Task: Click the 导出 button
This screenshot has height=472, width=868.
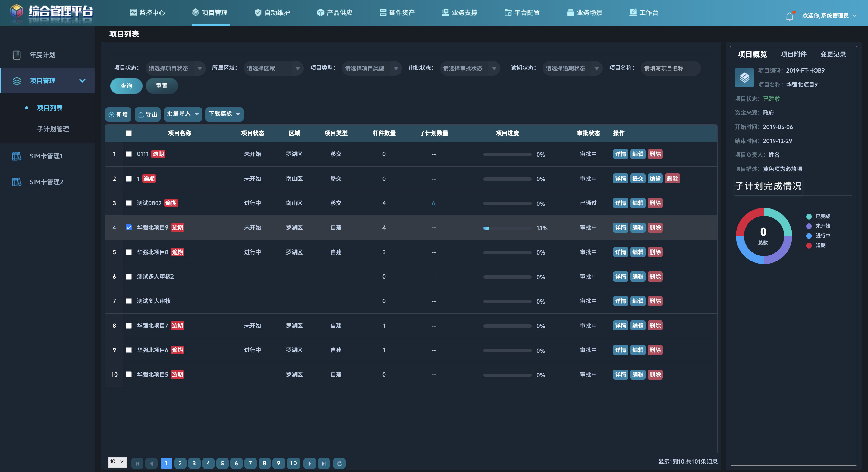Action: (x=148, y=114)
